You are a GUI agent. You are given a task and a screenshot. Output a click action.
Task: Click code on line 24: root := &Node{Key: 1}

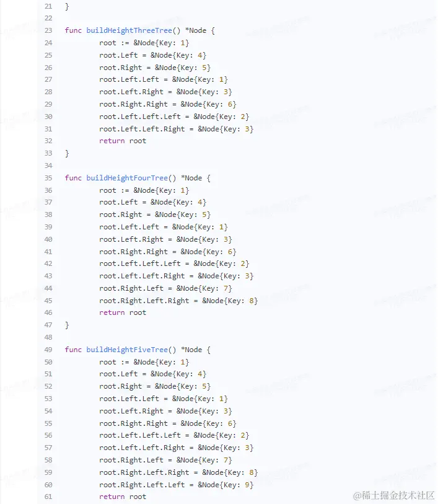(x=144, y=43)
